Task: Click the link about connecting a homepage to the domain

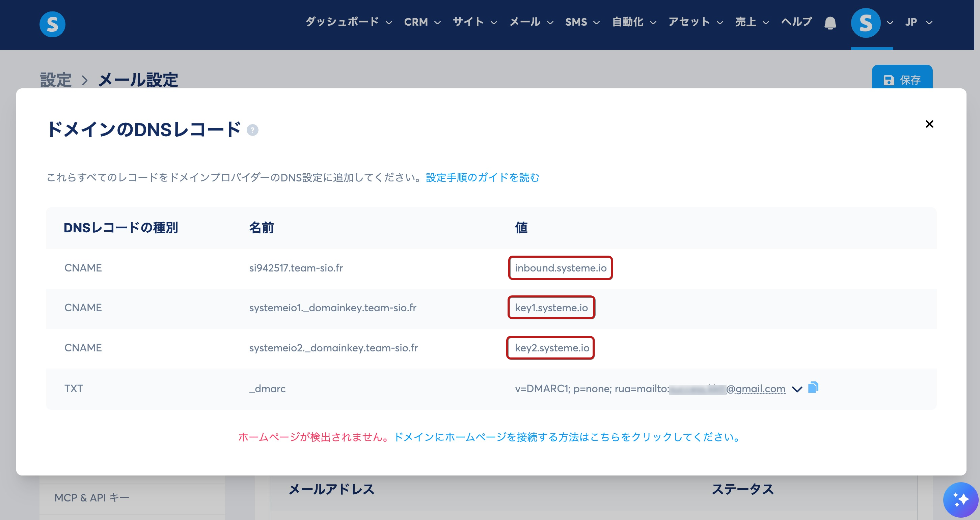Action: point(568,437)
